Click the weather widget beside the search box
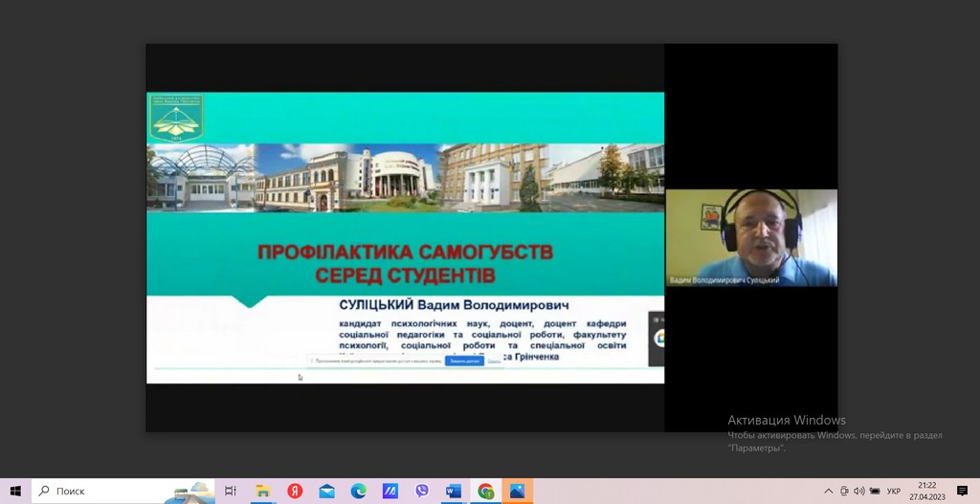The height and width of the screenshot is (504, 980). 189,491
